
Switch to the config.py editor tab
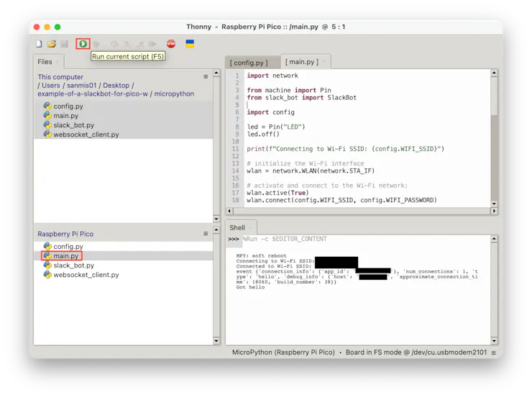[x=249, y=63]
